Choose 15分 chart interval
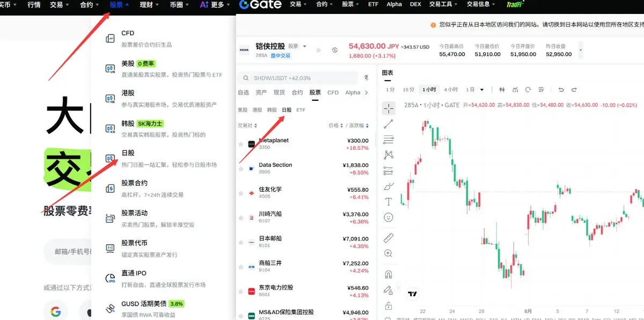 (408, 90)
